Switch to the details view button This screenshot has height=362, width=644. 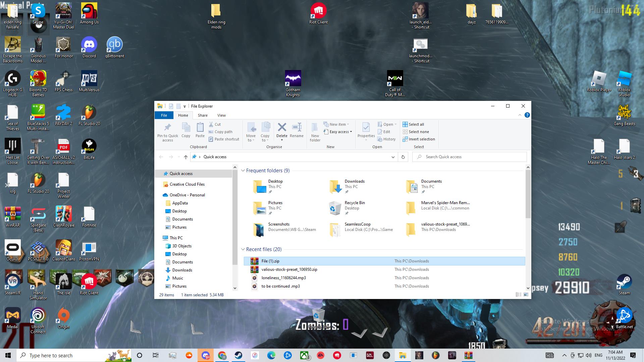[x=518, y=295]
